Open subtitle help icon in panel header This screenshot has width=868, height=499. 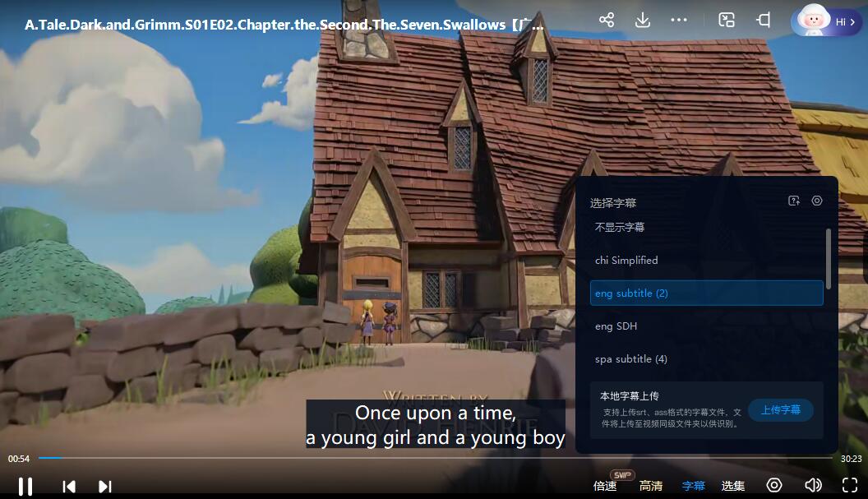pyautogui.click(x=794, y=201)
